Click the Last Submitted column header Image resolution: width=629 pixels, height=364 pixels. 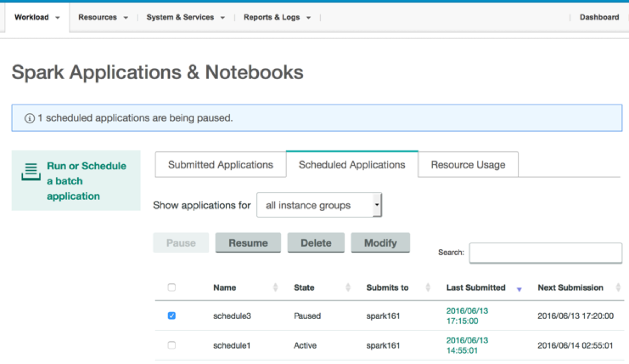(x=476, y=288)
